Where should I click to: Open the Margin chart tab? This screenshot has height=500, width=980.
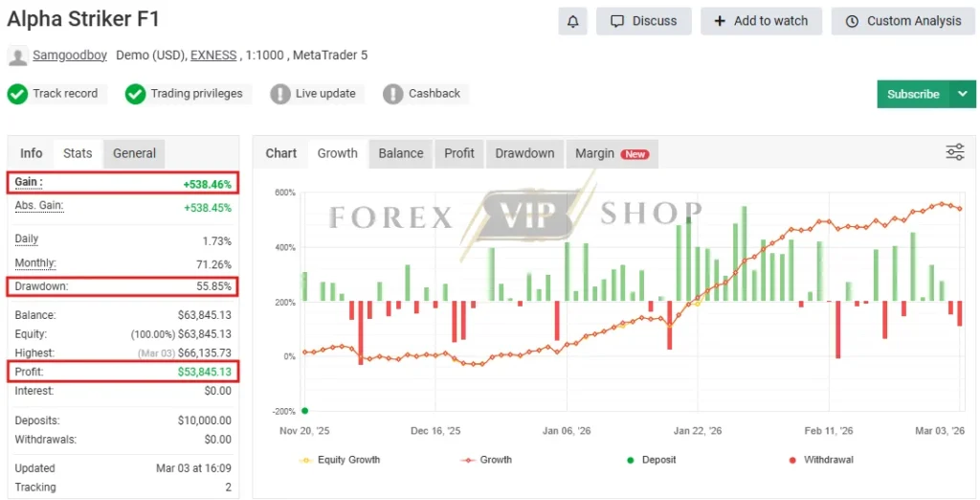612,153
